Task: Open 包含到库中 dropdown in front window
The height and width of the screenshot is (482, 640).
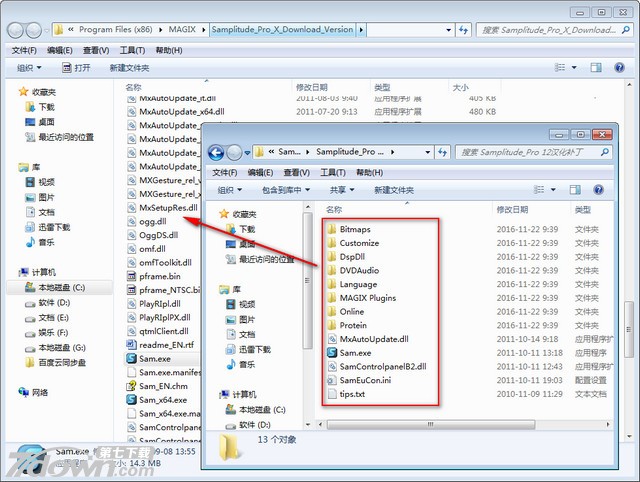Action: point(286,190)
